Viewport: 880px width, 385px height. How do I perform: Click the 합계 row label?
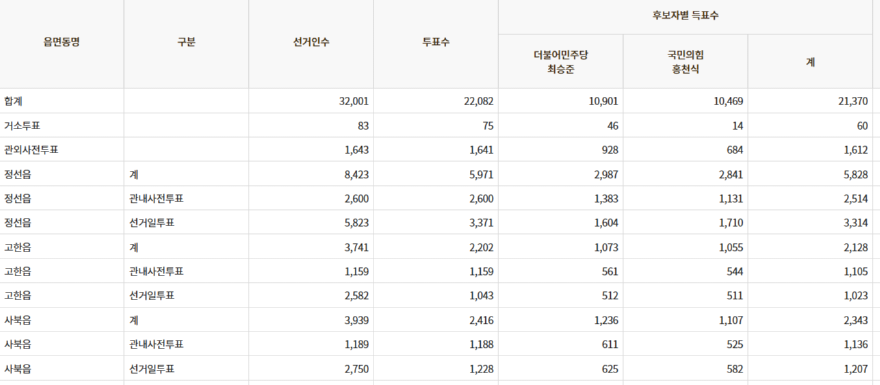(13, 102)
